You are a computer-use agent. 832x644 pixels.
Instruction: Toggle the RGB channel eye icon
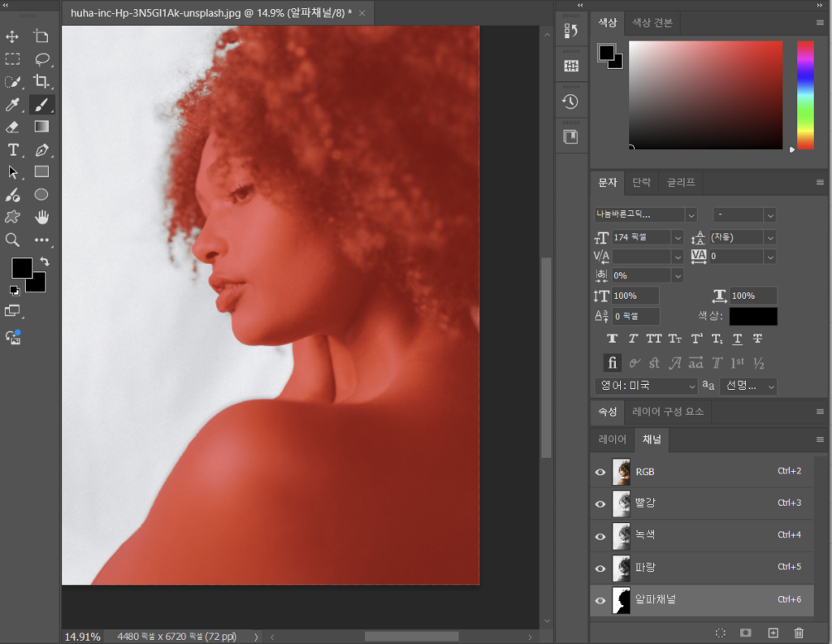point(600,472)
